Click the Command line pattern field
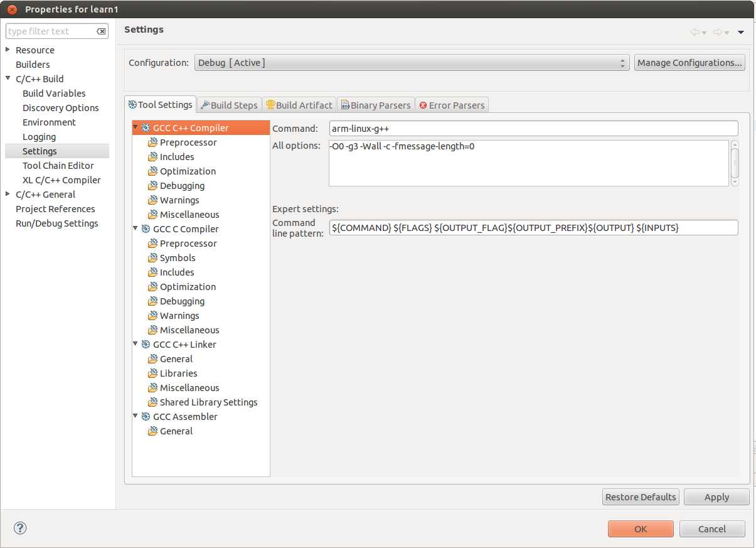 click(x=533, y=228)
